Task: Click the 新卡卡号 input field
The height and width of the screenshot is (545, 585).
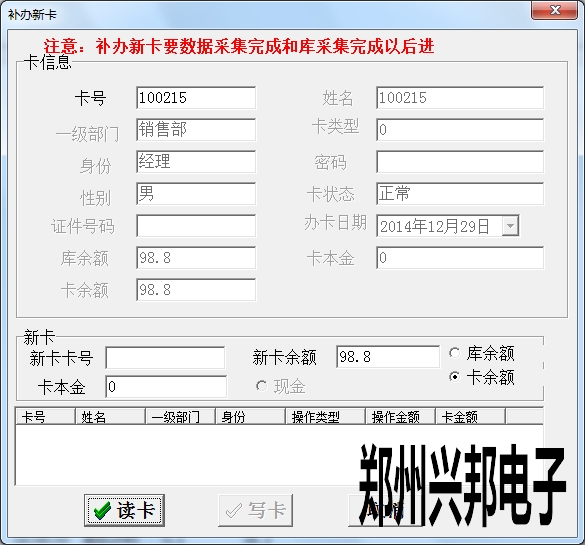Action: tap(165, 358)
